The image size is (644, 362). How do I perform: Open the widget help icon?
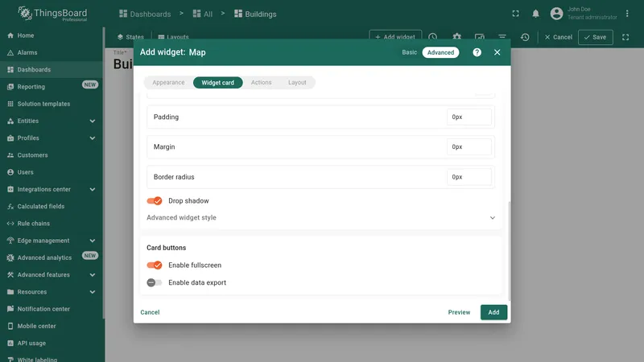tap(477, 52)
